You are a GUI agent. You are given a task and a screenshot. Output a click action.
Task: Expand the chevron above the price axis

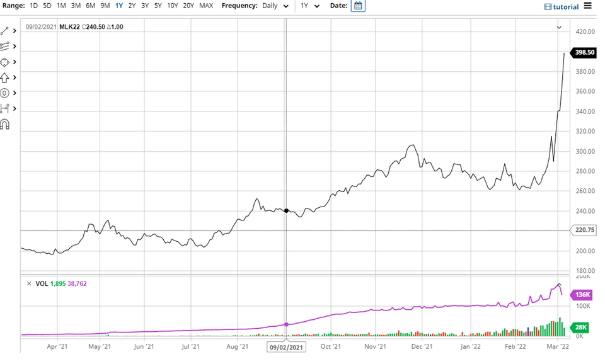pos(559,28)
